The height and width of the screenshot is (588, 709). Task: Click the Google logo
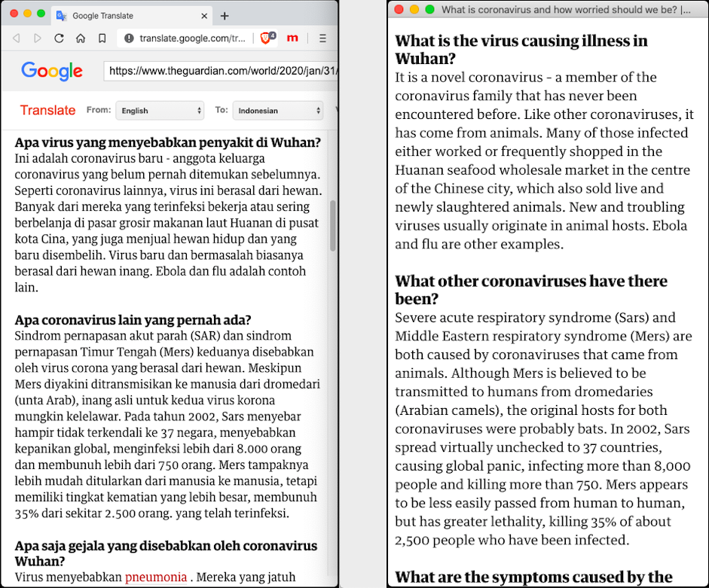point(51,71)
